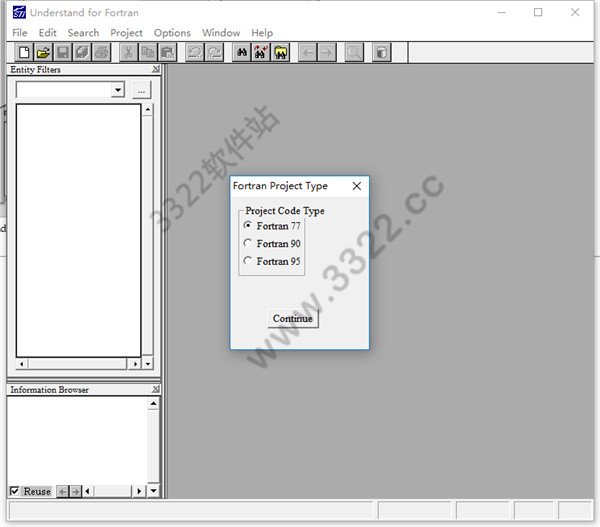The height and width of the screenshot is (527, 600).
Task: Click the ellipsis button beside filter dropdown
Action: (x=142, y=90)
